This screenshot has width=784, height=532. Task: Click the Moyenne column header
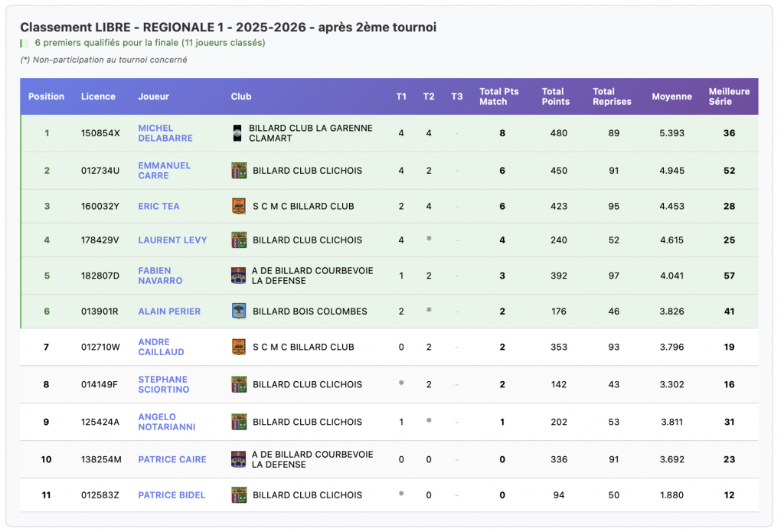(671, 96)
